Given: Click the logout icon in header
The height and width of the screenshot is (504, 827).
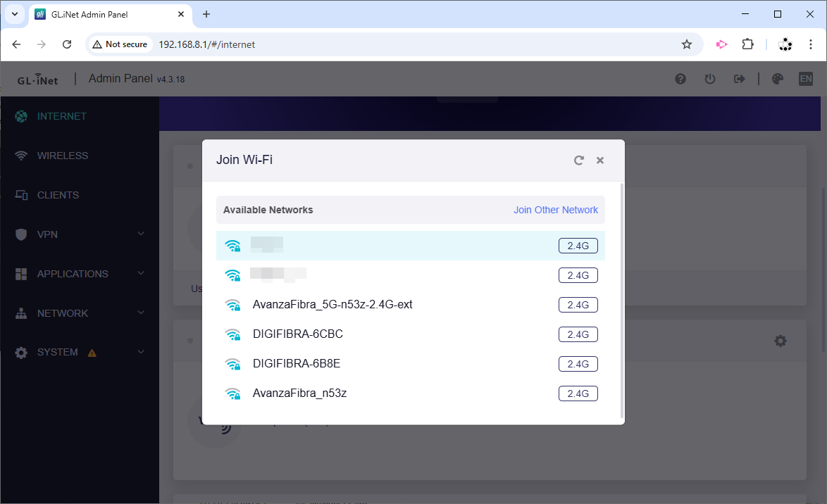Looking at the screenshot, I should point(740,79).
